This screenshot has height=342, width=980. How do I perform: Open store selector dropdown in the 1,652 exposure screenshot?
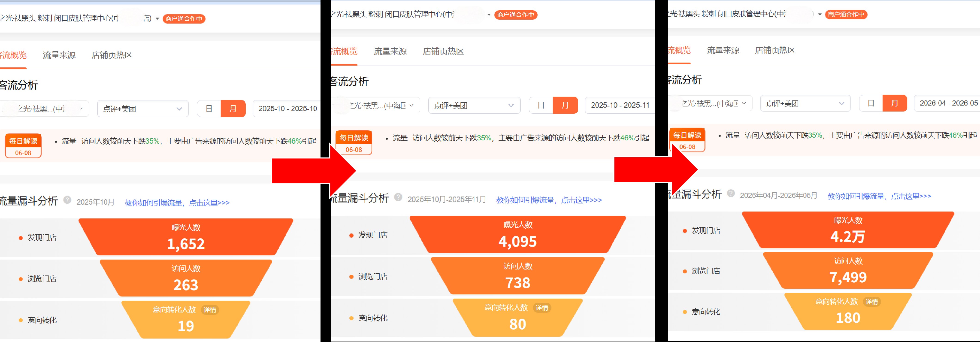(45, 109)
